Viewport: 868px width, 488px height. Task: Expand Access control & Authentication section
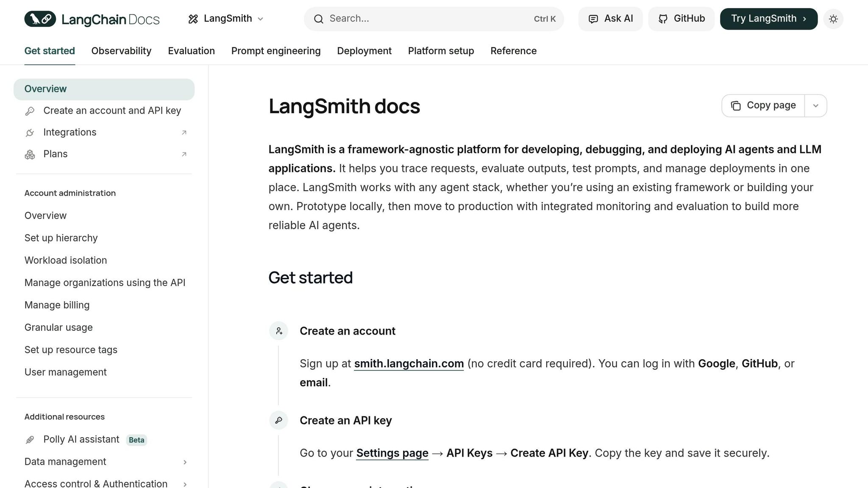(x=185, y=484)
